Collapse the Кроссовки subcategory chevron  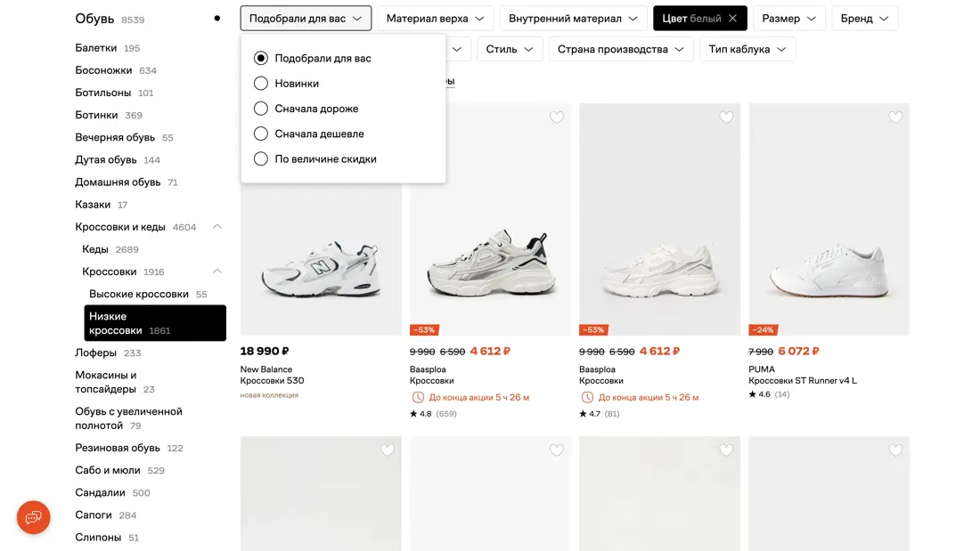pyautogui.click(x=216, y=271)
